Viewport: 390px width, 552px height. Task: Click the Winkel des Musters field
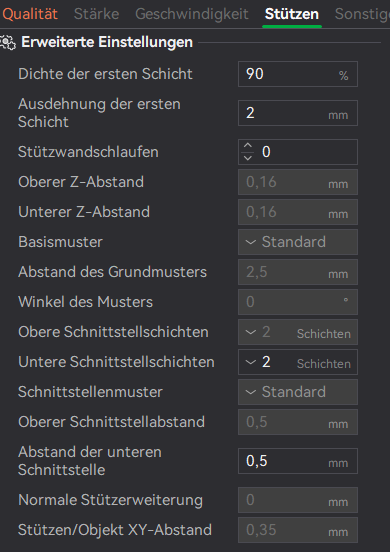298,302
